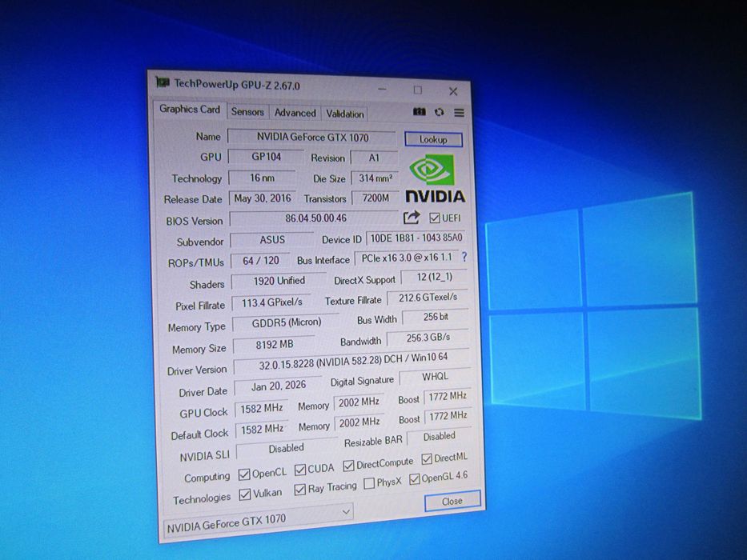Take a GPU-Z screenshot with camera icon

click(420, 111)
